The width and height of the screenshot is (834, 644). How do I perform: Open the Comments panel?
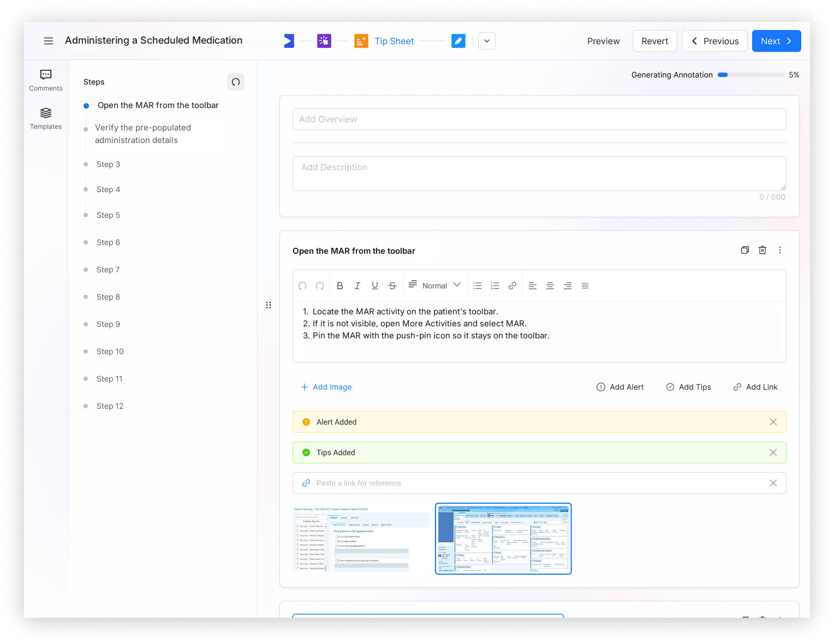pos(46,80)
